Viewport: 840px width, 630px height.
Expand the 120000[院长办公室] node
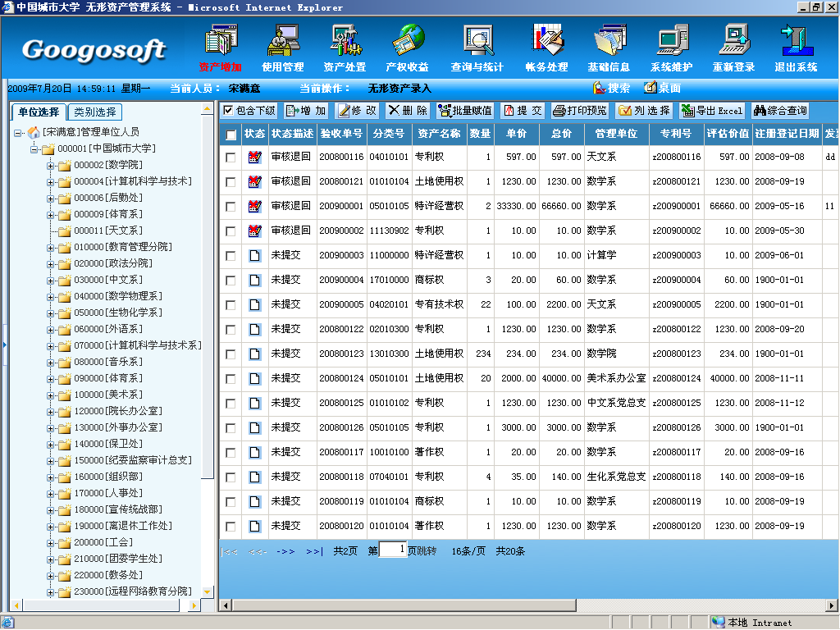click(50, 412)
